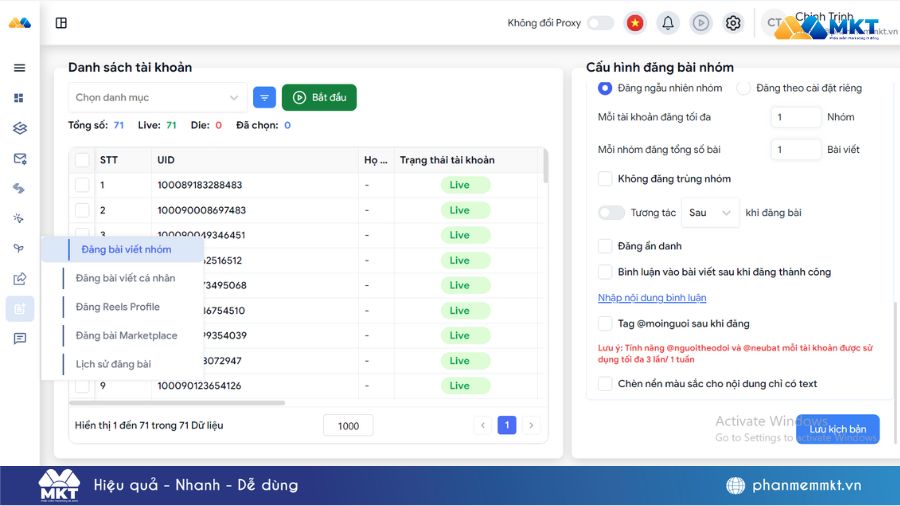Tick checkbox for row UID 100090008697483
This screenshot has width=900, height=506.
coord(82,210)
